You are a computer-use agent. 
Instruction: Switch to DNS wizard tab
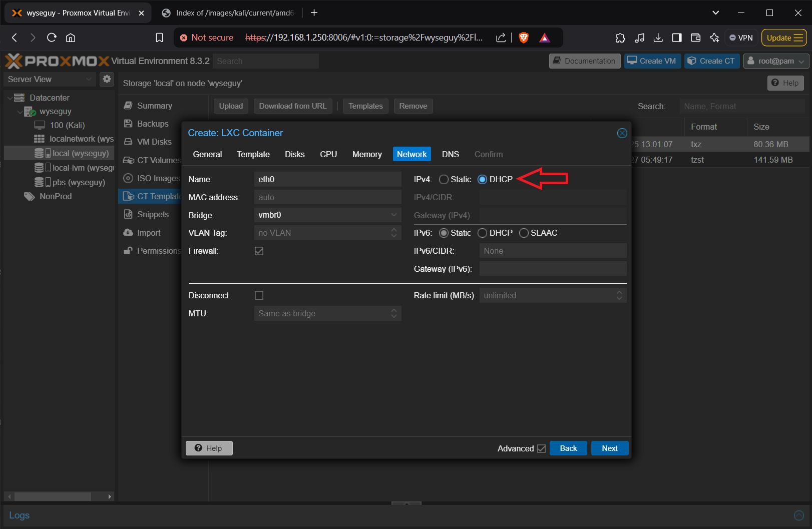pos(450,154)
